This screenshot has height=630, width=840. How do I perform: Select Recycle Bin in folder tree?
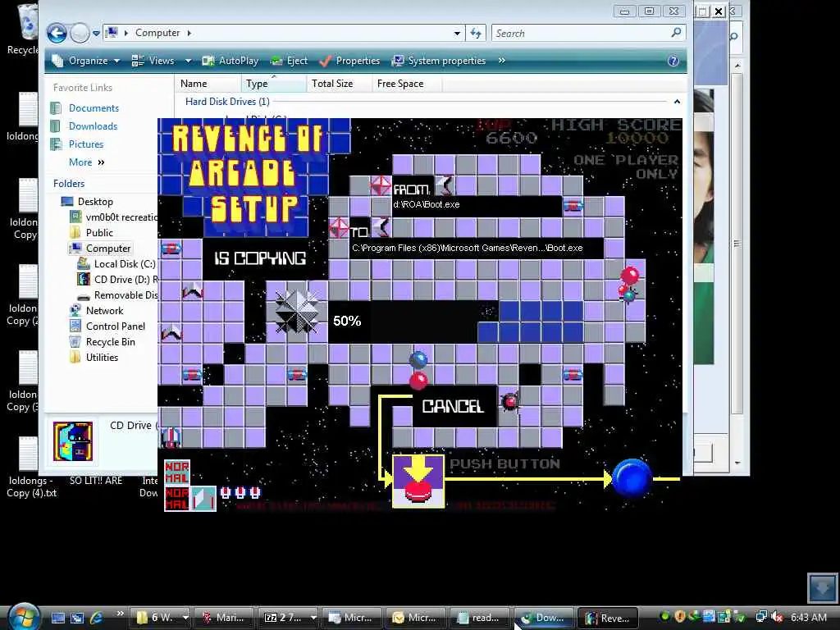pos(102,342)
